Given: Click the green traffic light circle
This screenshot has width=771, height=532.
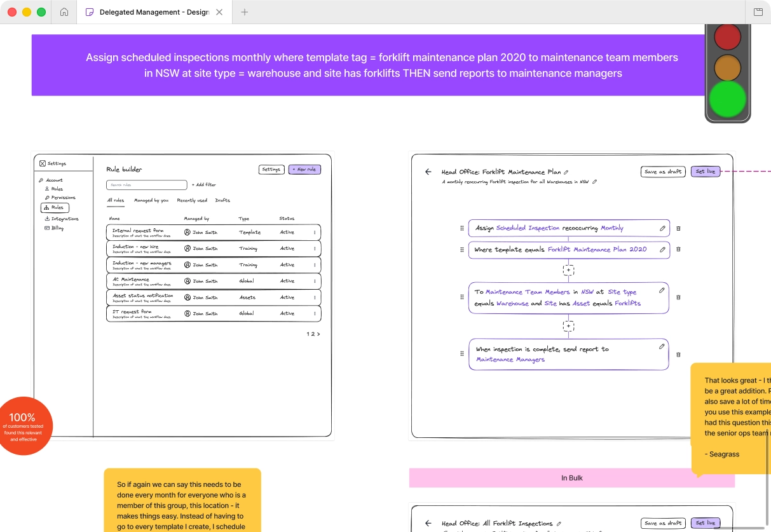Looking at the screenshot, I should tap(728, 100).
